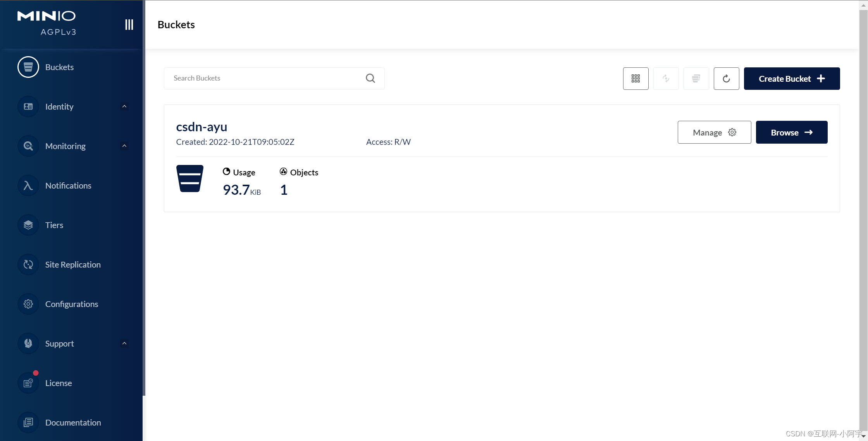868x441 pixels.
Task: Expand the Monitoring menu chevron
Action: (124, 146)
